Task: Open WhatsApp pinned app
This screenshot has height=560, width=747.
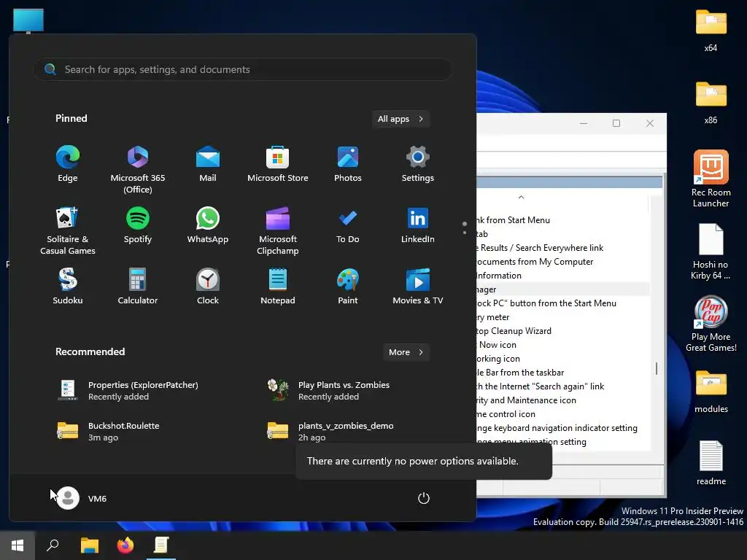Action: click(x=208, y=225)
